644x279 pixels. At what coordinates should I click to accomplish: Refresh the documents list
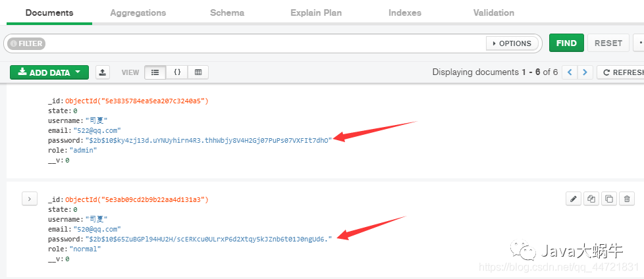coord(621,72)
